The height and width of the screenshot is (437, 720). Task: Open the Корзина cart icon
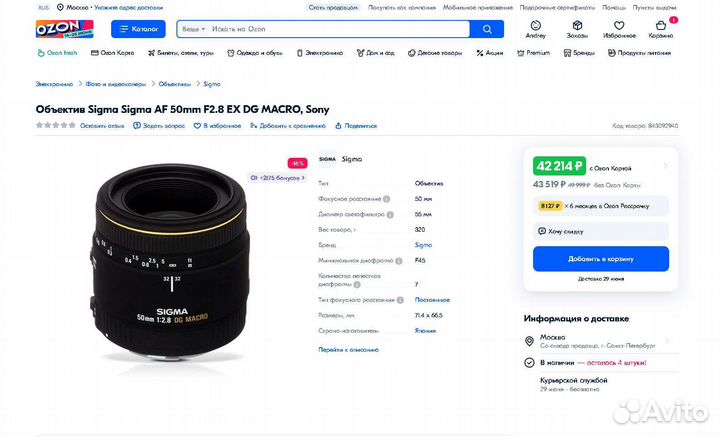[x=660, y=28]
